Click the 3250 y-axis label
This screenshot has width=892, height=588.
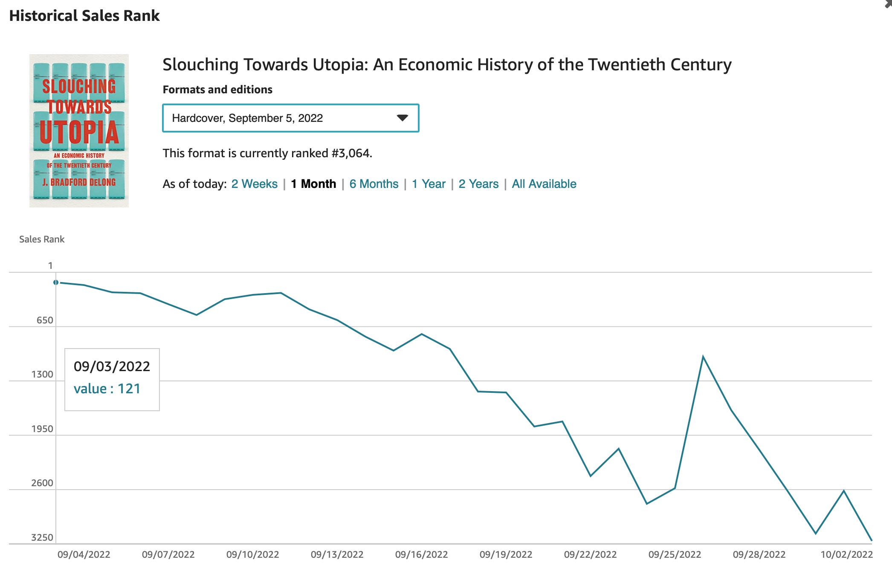click(42, 537)
